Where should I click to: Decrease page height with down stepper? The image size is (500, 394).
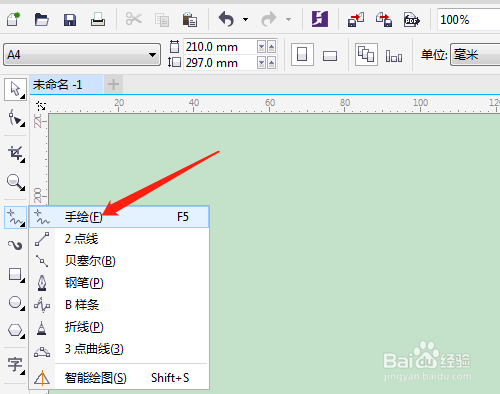262,62
